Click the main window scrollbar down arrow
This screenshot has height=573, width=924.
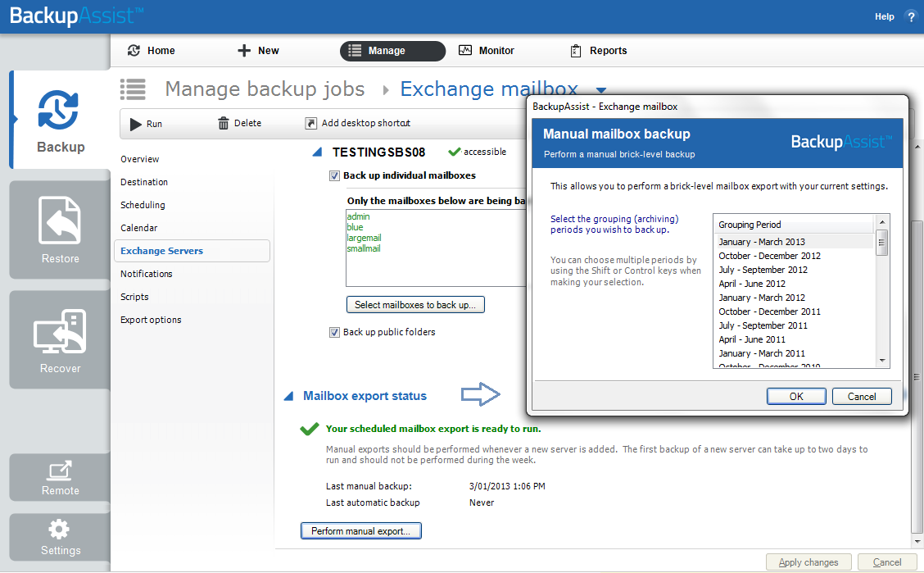(917, 541)
